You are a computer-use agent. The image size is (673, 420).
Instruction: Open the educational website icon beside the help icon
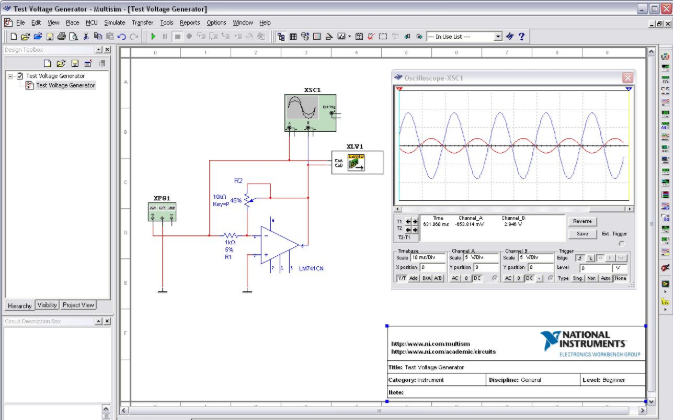click(x=510, y=37)
